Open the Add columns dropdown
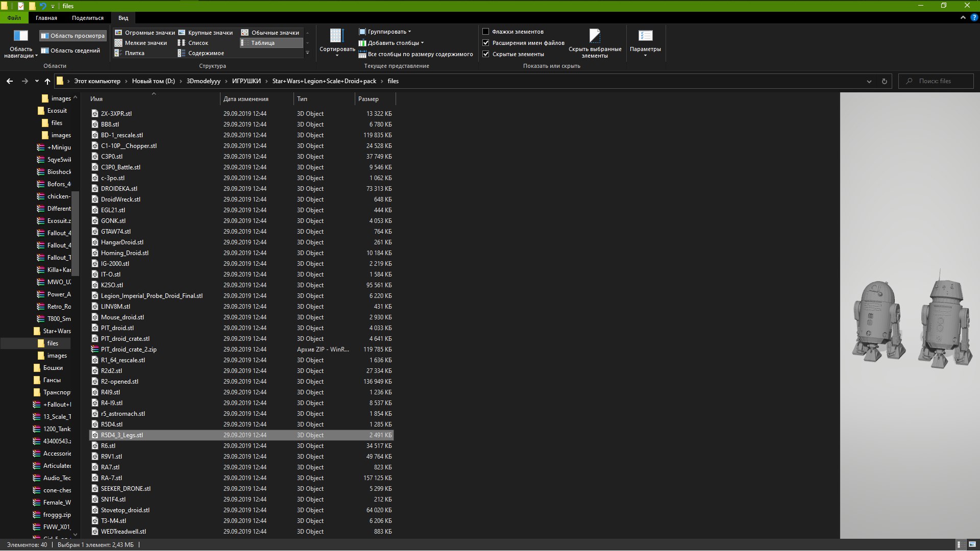The image size is (980, 551). [391, 43]
